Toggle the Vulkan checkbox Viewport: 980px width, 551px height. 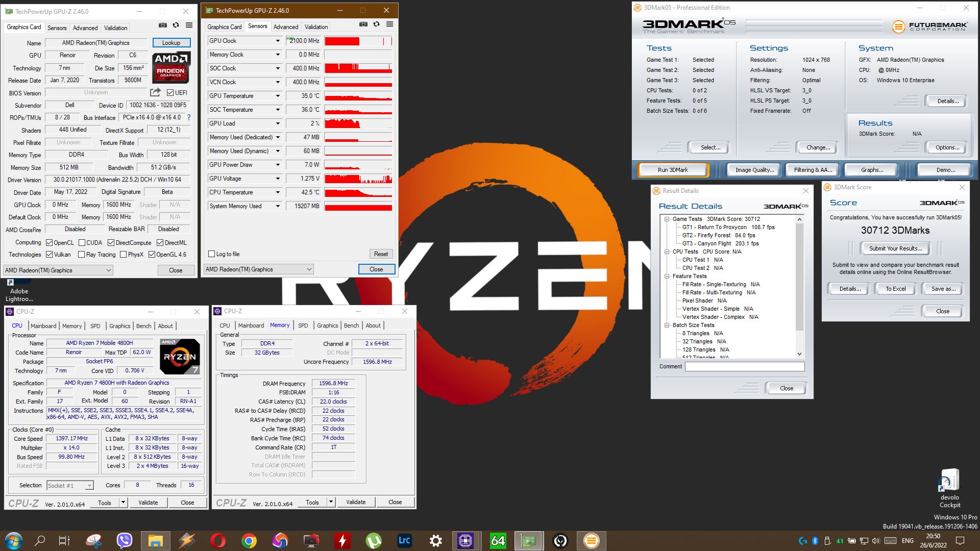pos(50,254)
